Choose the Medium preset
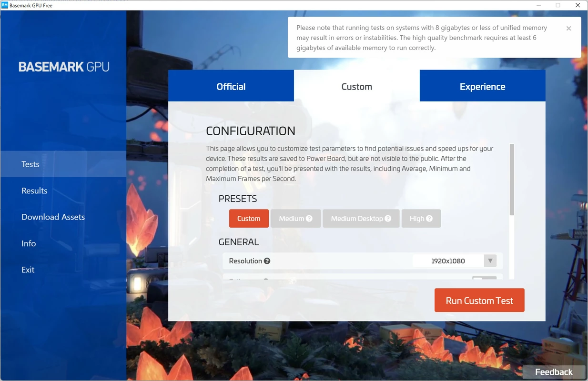The width and height of the screenshot is (588, 381). pyautogui.click(x=295, y=219)
